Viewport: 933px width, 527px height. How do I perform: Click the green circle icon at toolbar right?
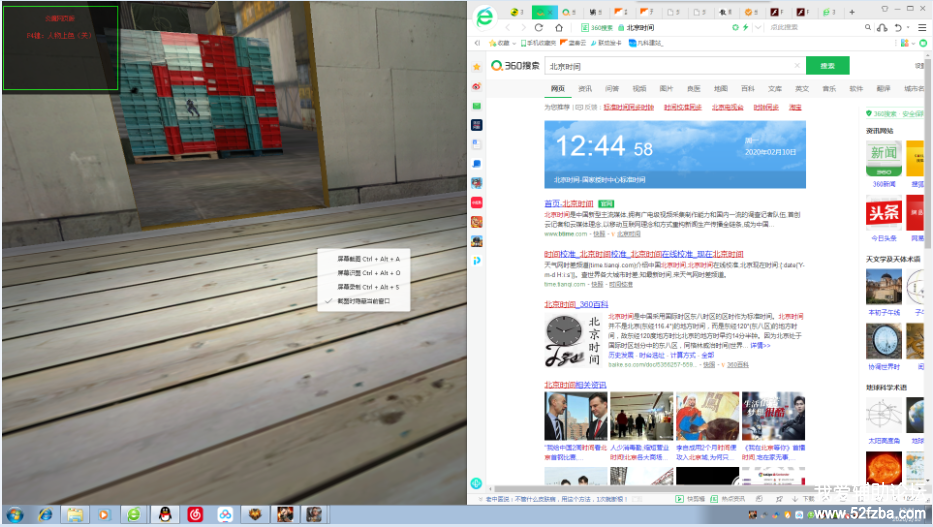(923, 43)
